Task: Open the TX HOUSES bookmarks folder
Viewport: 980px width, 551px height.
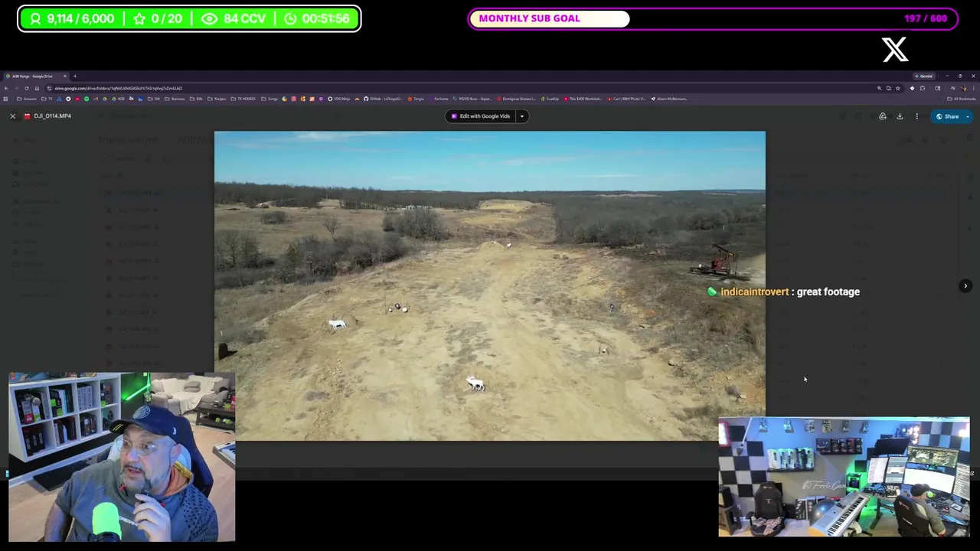Action: [x=243, y=99]
